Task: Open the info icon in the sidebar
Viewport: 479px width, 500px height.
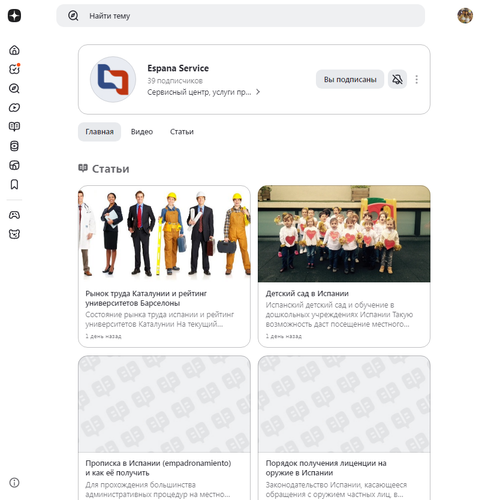Action: coord(14,482)
